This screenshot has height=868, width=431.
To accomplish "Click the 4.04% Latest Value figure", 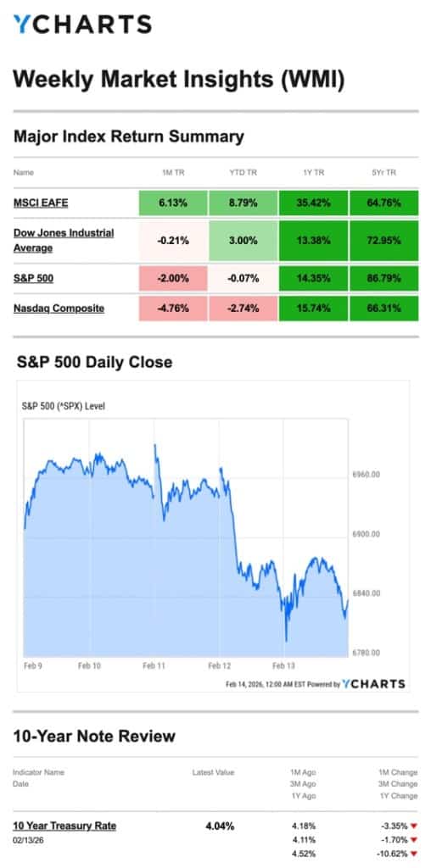I will click(x=220, y=826).
